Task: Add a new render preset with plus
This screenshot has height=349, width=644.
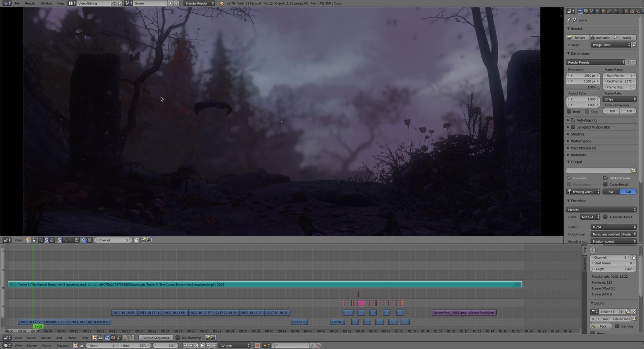Action: point(628,62)
